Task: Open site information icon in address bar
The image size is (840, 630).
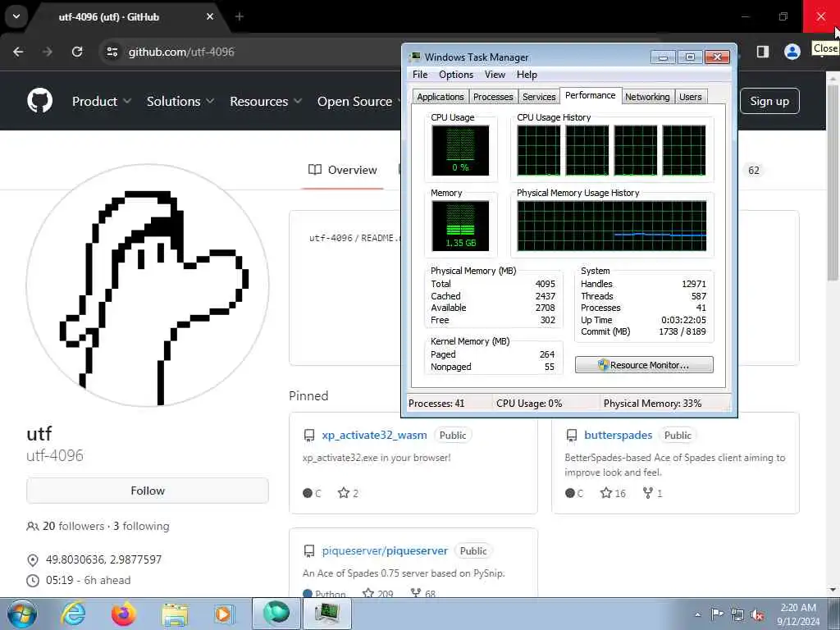Action: tap(112, 52)
